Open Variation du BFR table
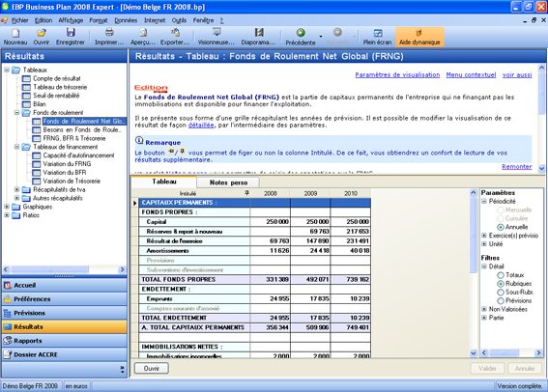This screenshot has width=548, height=392. [x=65, y=173]
